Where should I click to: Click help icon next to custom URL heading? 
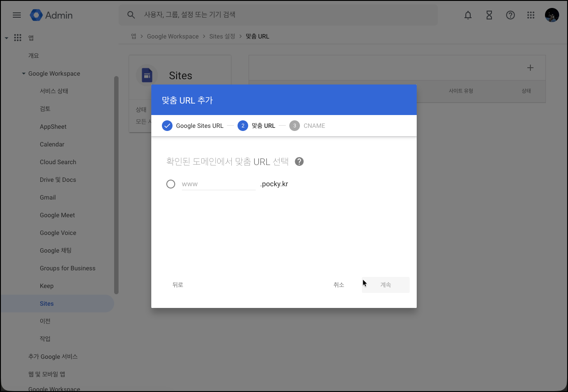tap(299, 161)
